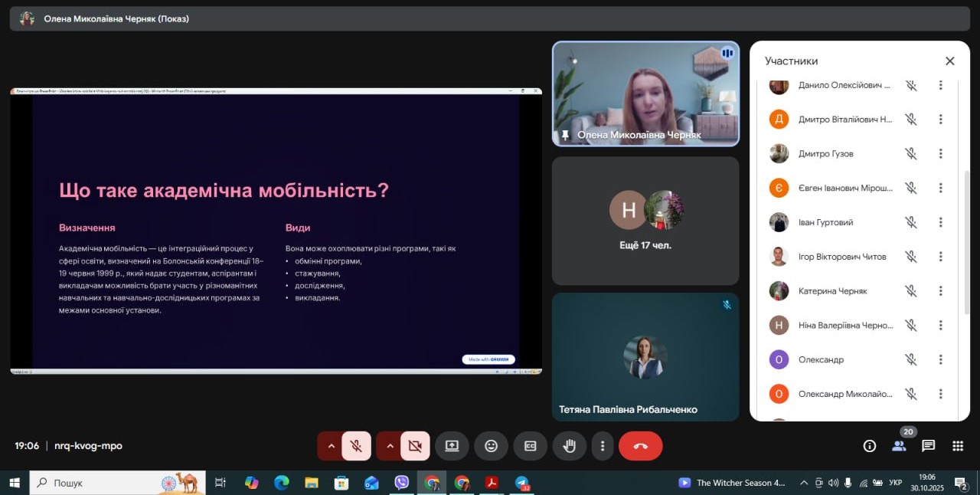Open the meeting details info icon
The width and height of the screenshot is (980, 495).
pos(870,446)
